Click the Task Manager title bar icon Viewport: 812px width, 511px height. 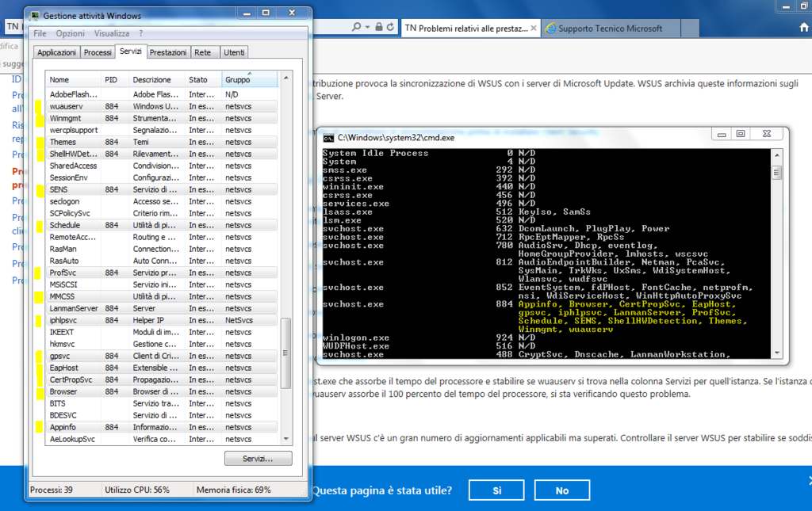point(35,16)
